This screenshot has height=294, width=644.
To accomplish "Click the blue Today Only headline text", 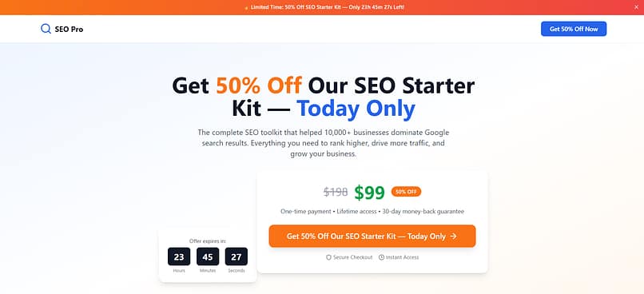I will (x=356, y=109).
